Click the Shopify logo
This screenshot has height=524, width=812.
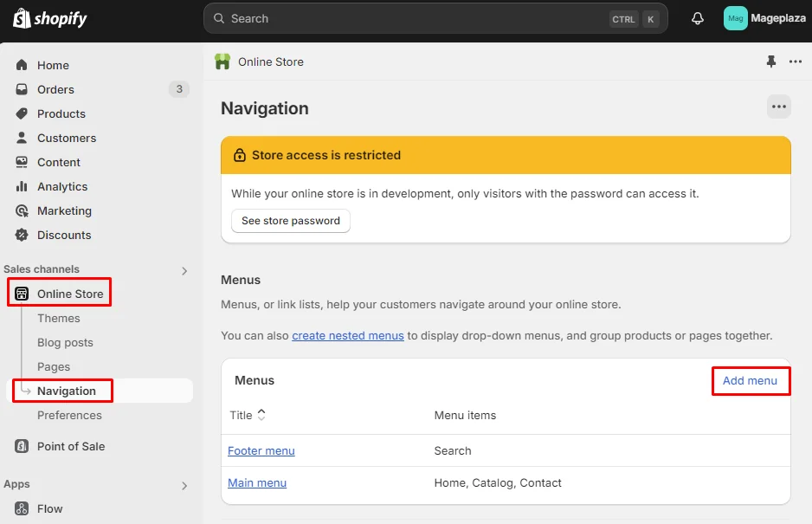49,19
